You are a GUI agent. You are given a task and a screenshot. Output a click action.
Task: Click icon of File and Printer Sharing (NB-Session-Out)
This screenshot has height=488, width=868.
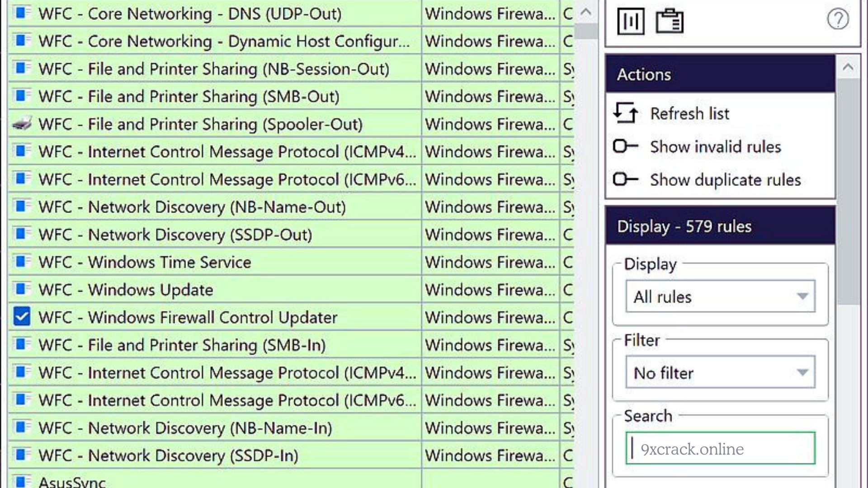coord(22,68)
